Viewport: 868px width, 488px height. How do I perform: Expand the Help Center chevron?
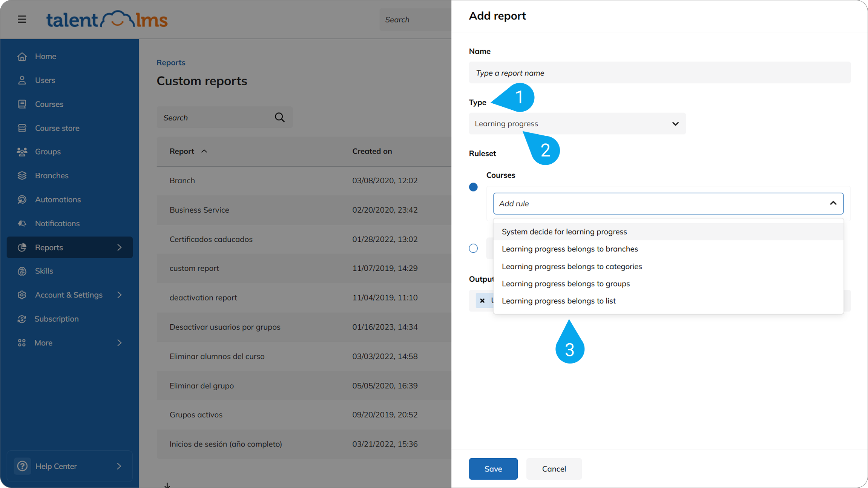click(x=119, y=466)
